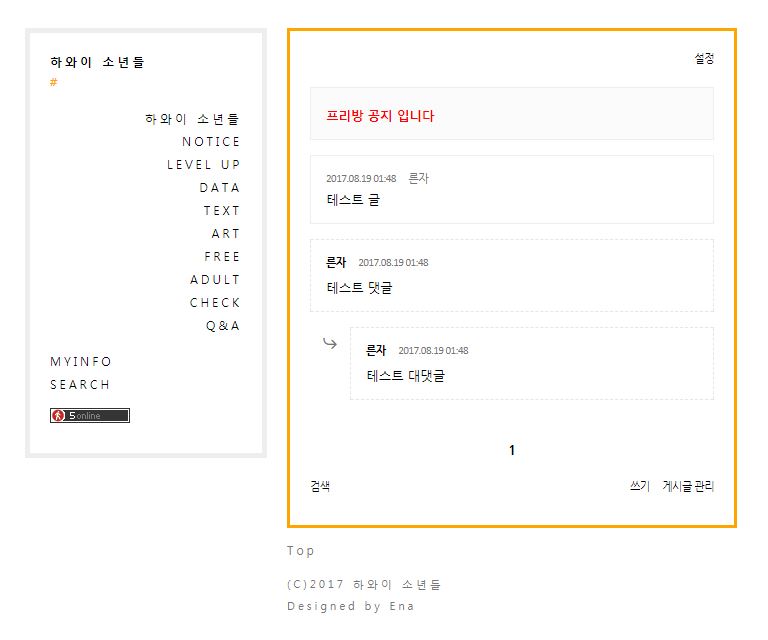Open MYINFO in the sidebar
768x640 pixels.
(x=81, y=362)
